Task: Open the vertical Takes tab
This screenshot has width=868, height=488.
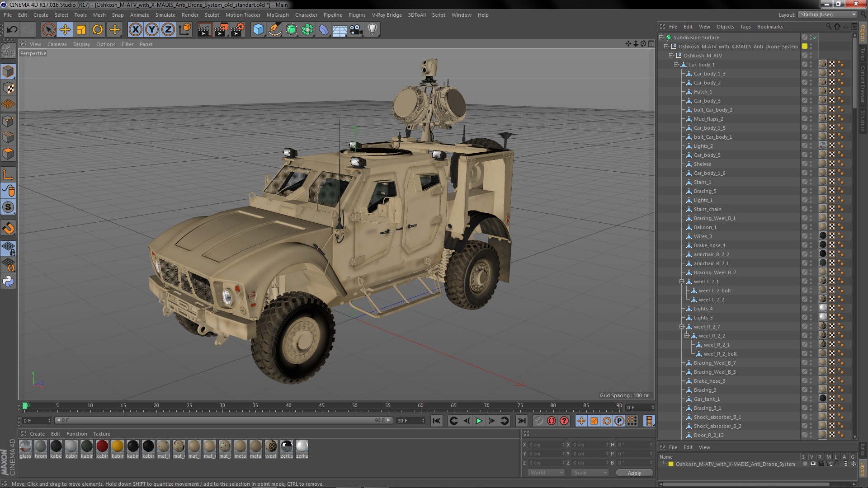Action: [863, 54]
